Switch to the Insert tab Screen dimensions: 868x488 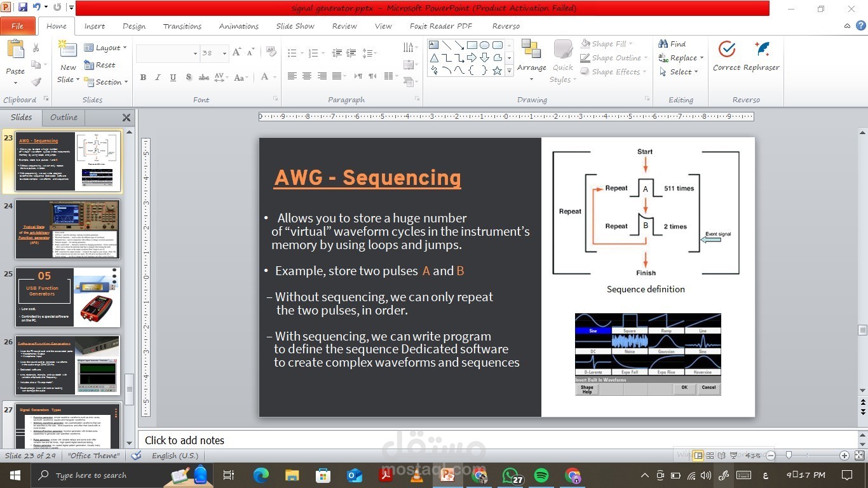coord(95,26)
